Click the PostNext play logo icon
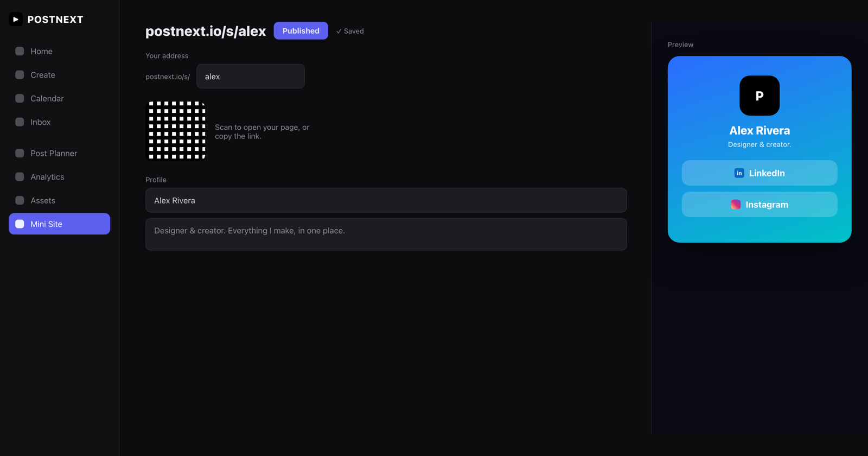 tap(16, 20)
